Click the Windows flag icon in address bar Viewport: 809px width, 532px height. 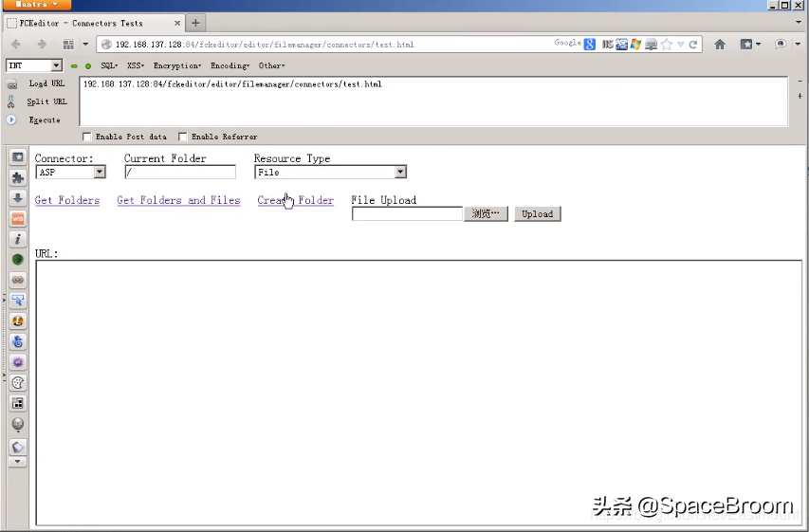[635, 45]
